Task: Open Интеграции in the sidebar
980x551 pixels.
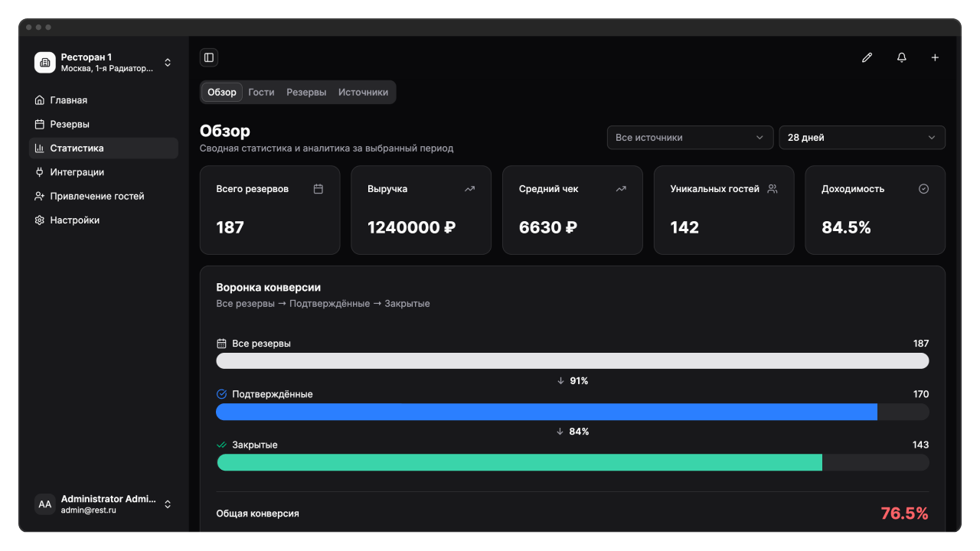Action: (77, 172)
